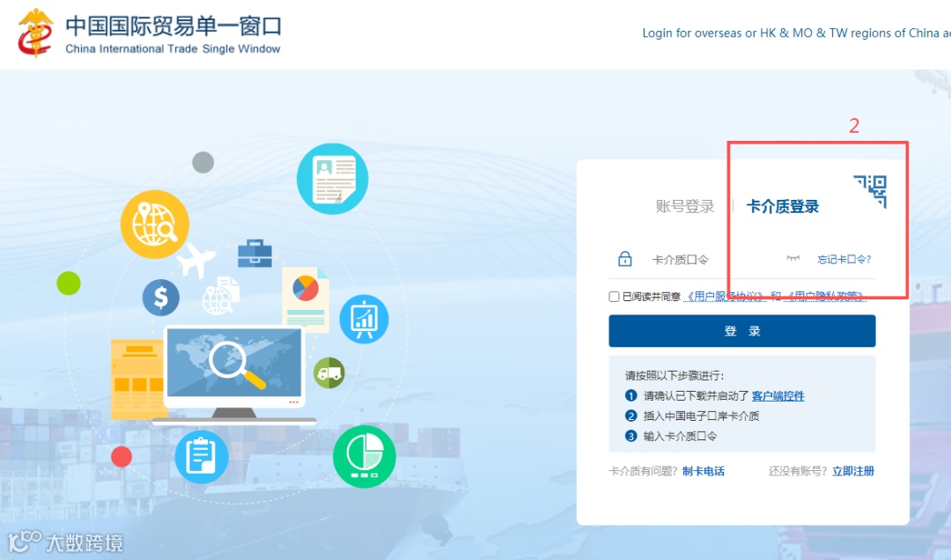Click the text 还没有账号?
This screenshot has width=951, height=560.
(x=798, y=471)
